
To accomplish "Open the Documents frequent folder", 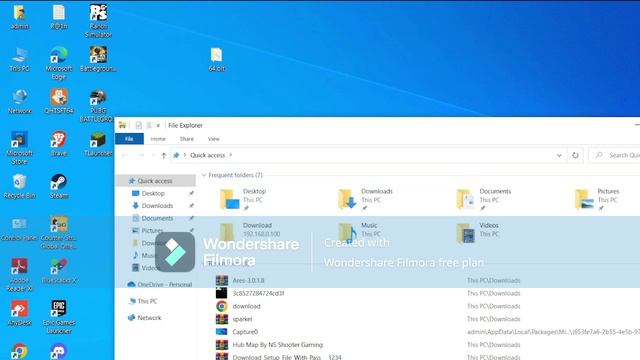I will tap(484, 199).
